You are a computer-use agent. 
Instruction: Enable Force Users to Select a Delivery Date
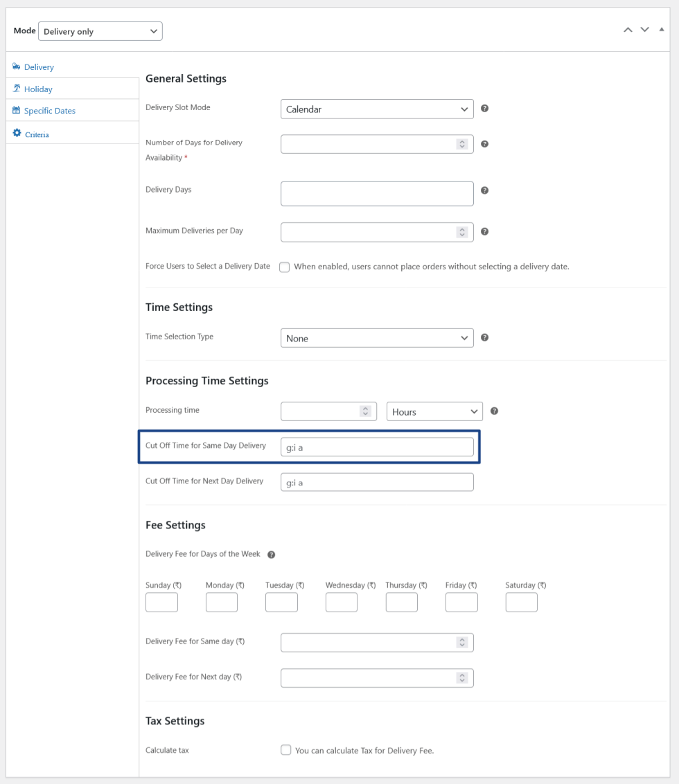[x=285, y=267]
